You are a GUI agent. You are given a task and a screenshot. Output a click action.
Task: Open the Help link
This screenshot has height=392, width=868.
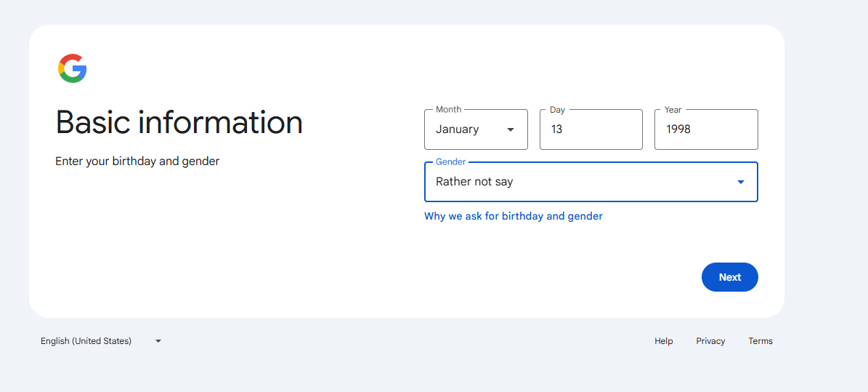[x=664, y=341]
